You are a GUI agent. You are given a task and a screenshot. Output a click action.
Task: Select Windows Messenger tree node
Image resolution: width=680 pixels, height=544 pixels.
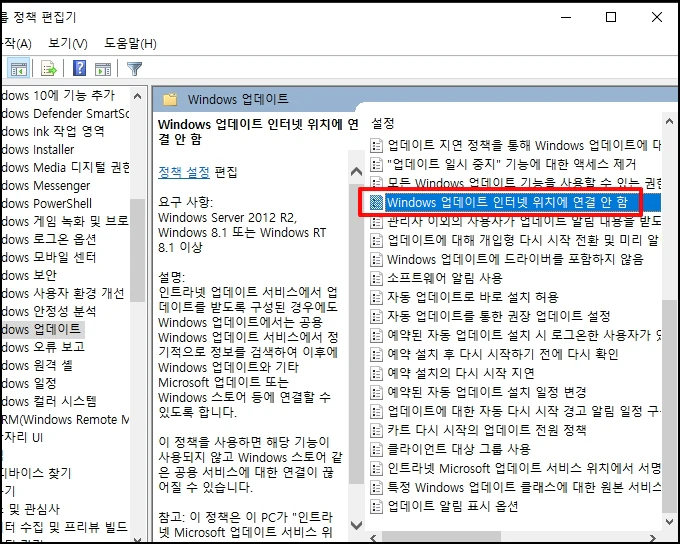(x=45, y=186)
